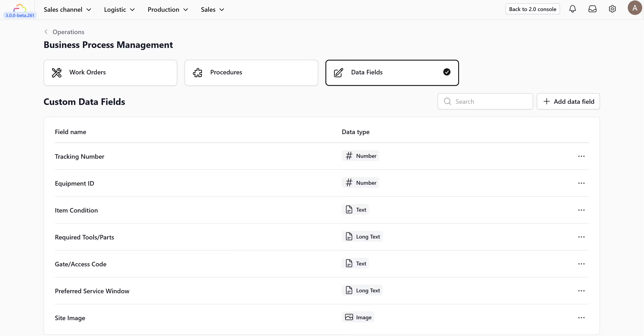This screenshot has height=336, width=644.
Task: Click the back chevron beside Operations
Action: [46, 32]
